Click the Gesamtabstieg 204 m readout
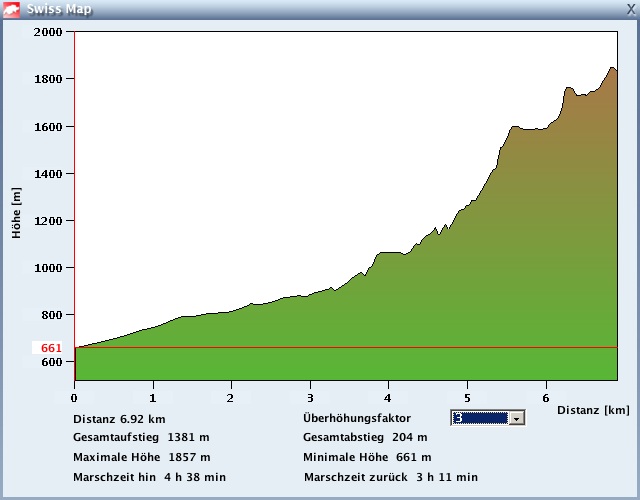This screenshot has height=500, width=640. point(365,438)
